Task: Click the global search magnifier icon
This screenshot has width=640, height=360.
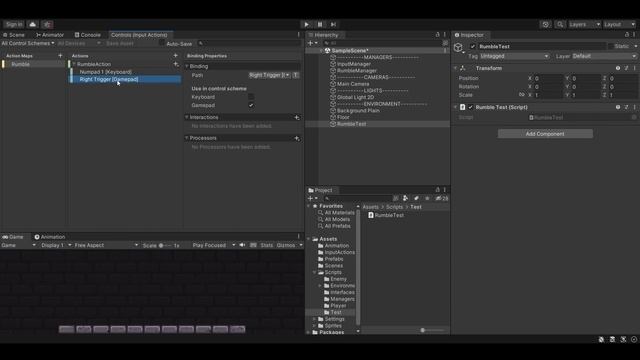Action: coord(560,24)
